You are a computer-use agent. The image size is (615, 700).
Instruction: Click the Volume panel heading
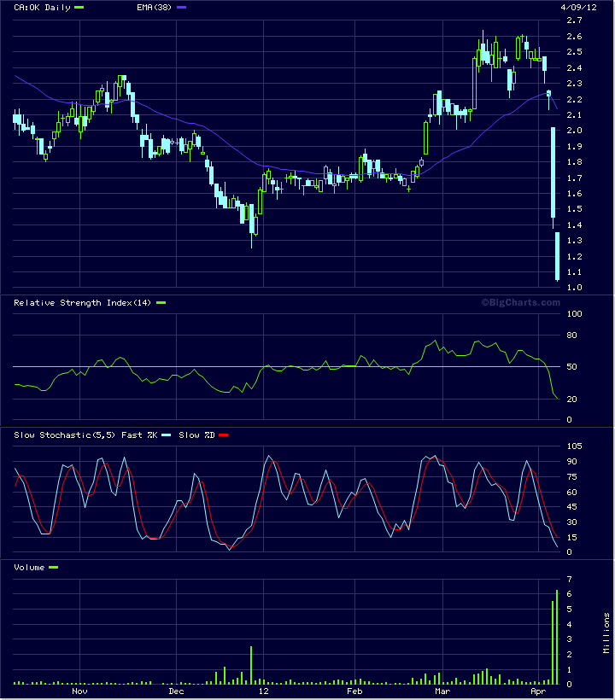29,568
